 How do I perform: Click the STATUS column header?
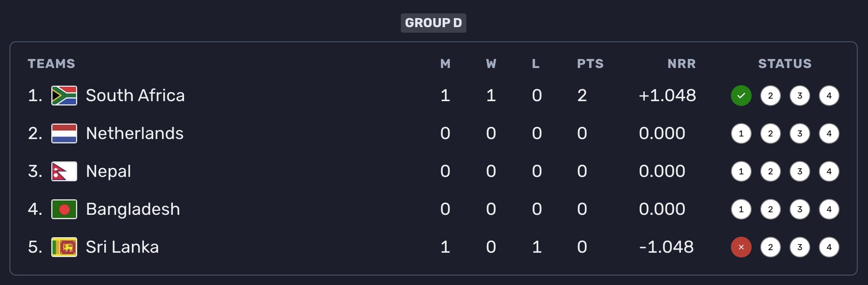tap(784, 64)
